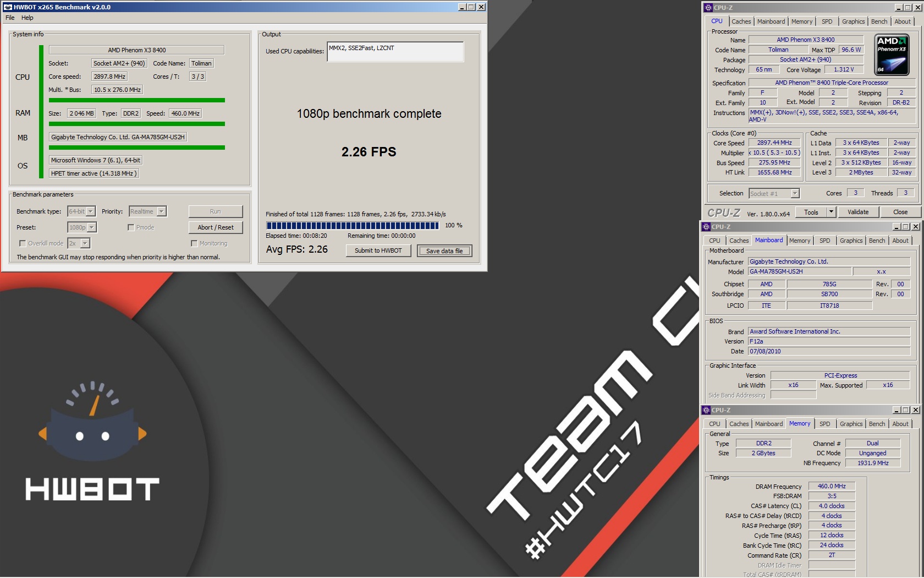Click the Memory CPU-Z window title icon
Viewport: 924px width, 578px height.
tap(706, 410)
